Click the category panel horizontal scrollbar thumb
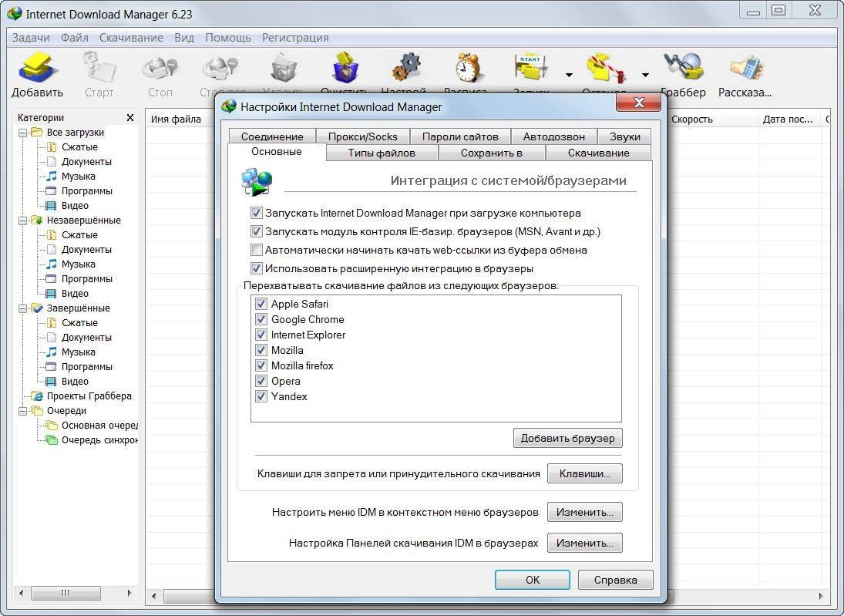Viewport: 844px width, 616px height. 66,594
